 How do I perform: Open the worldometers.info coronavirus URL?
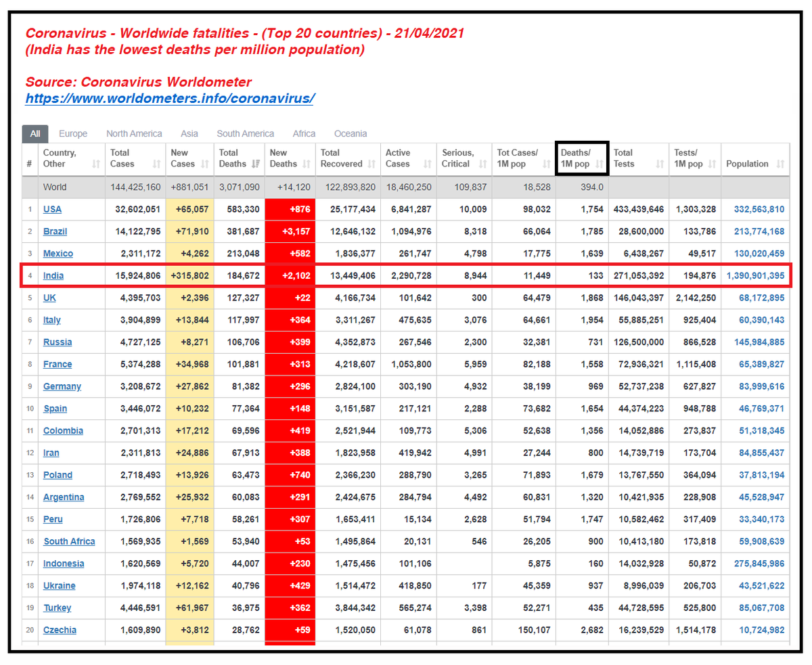click(170, 98)
